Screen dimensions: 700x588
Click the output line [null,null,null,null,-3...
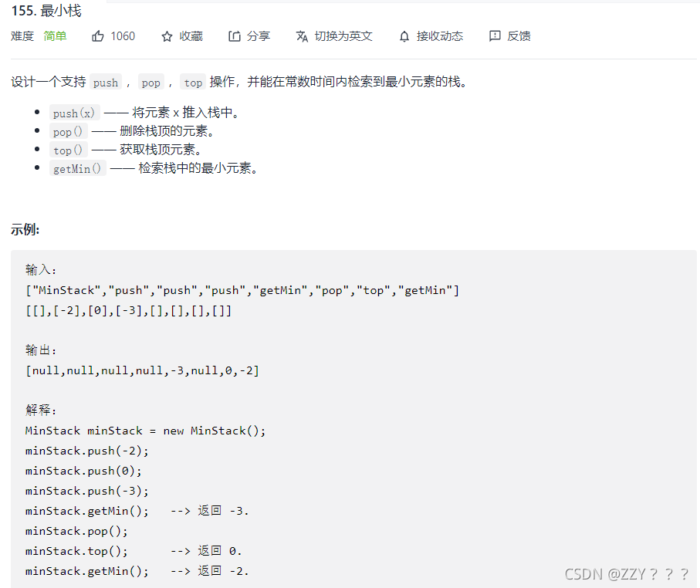pos(143,370)
